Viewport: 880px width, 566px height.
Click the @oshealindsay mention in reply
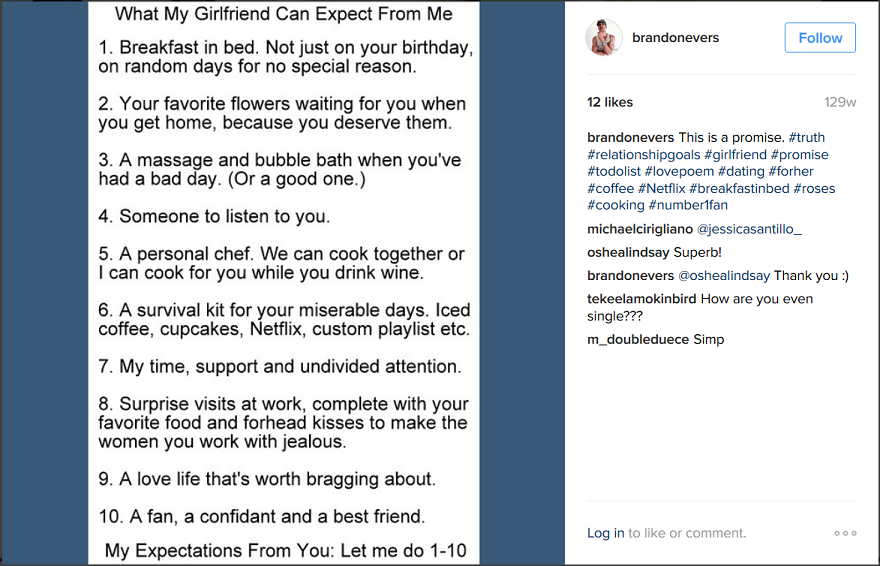click(x=724, y=275)
